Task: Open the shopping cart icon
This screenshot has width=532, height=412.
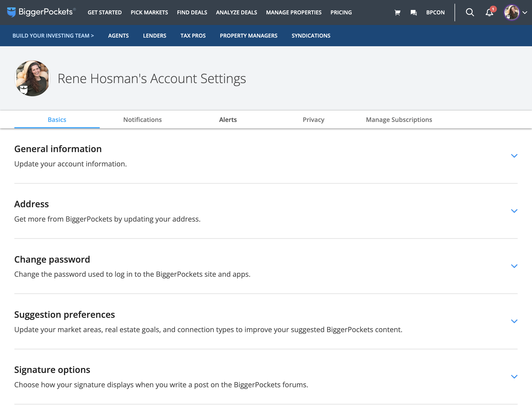Action: click(397, 12)
